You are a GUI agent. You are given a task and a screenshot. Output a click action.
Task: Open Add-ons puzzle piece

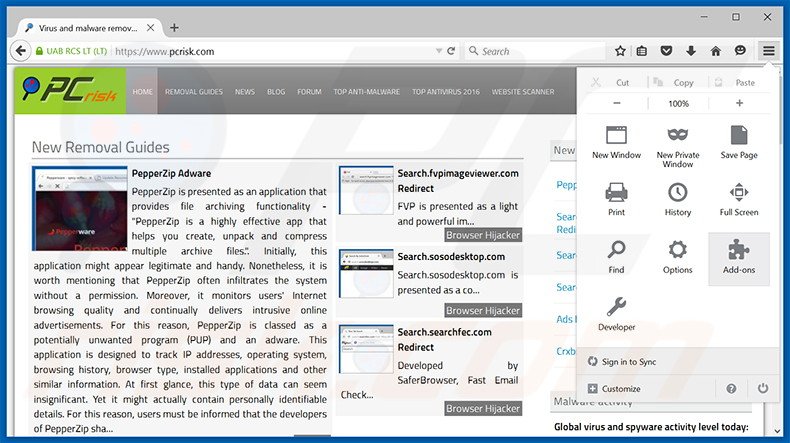pyautogui.click(x=739, y=259)
